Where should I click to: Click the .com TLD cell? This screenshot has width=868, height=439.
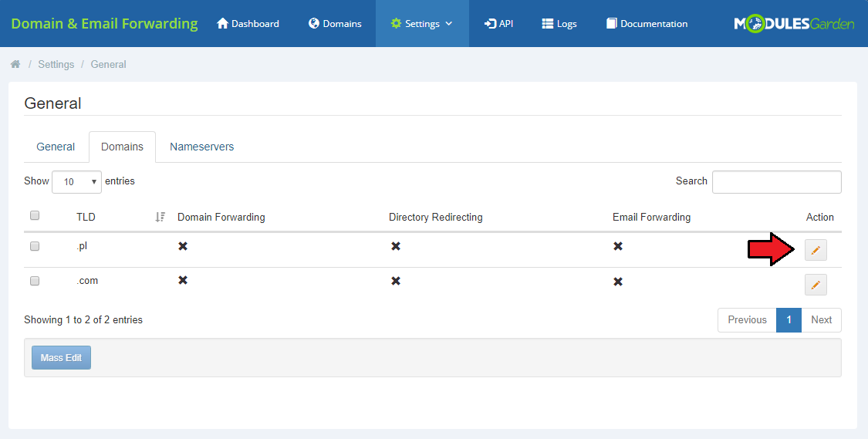[87, 281]
